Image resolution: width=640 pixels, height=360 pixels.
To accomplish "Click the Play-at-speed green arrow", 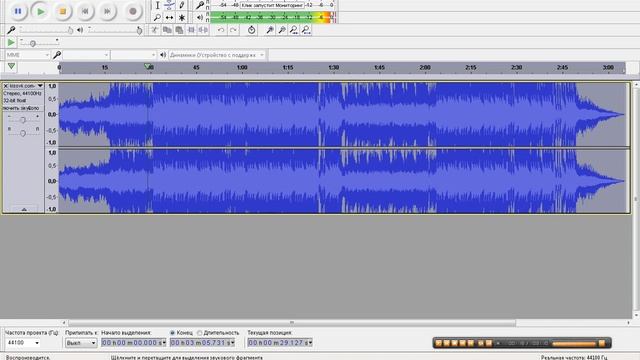I will point(11,42).
